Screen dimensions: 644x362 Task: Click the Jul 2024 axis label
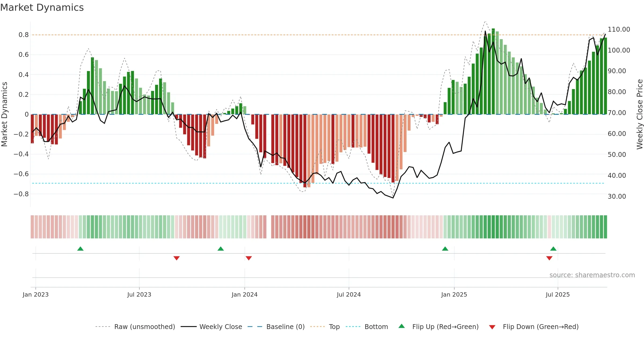[x=349, y=294]
